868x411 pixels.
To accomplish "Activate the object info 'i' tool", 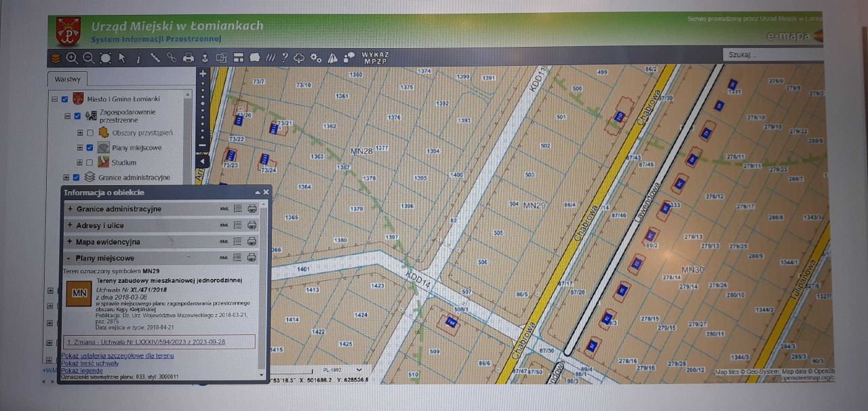I will [x=138, y=58].
